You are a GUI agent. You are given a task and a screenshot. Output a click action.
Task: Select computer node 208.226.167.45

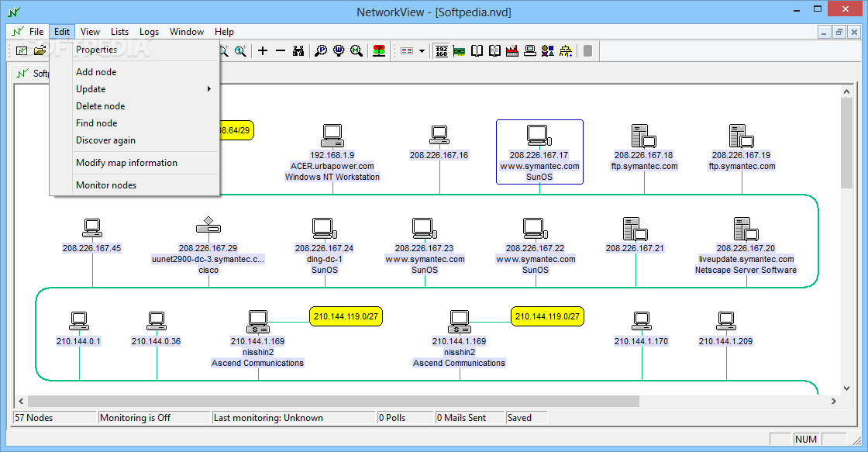coord(92,229)
